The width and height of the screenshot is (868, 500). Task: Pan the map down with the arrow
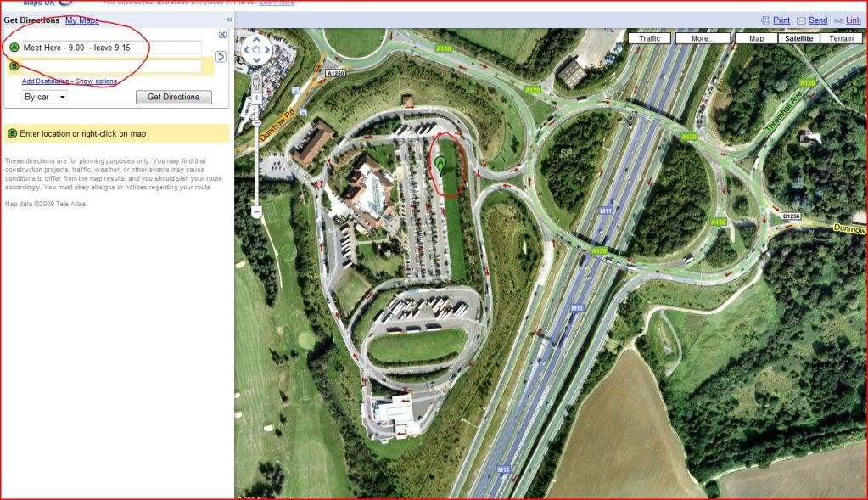[256, 59]
